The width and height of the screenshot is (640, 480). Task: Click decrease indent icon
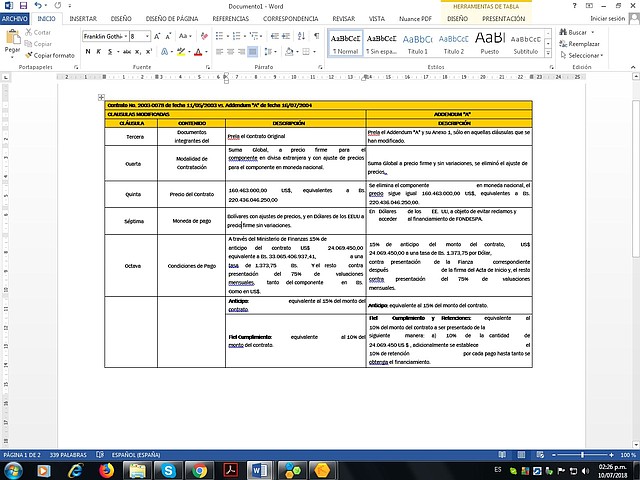[x=275, y=36]
